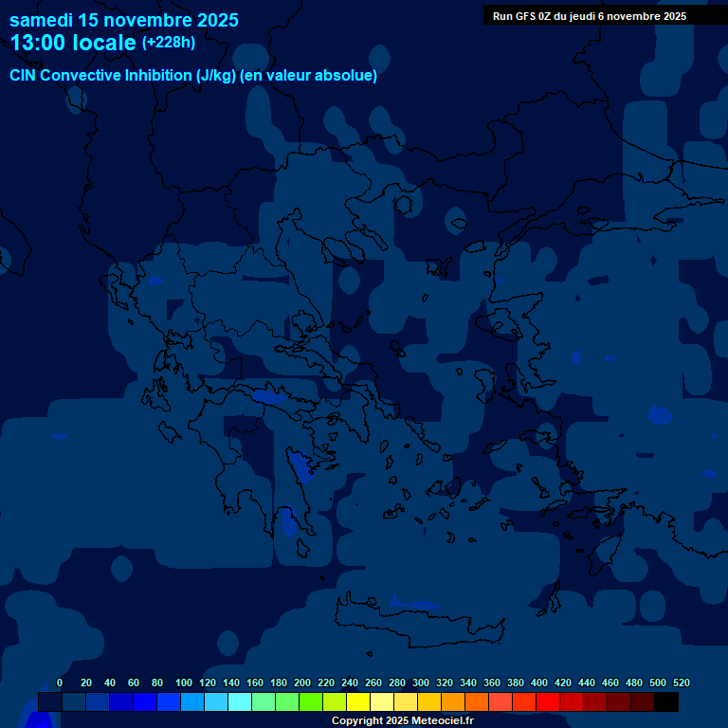Viewport: 728px width, 728px height.
Task: Click the Copyright 2025 Meteociel.fr text
Action: tap(402, 720)
